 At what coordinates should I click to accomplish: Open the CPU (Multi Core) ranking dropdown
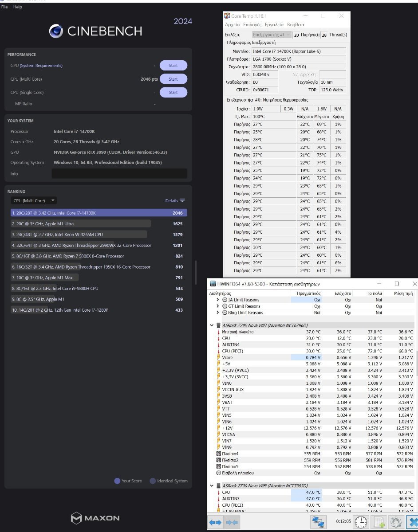[34, 200]
